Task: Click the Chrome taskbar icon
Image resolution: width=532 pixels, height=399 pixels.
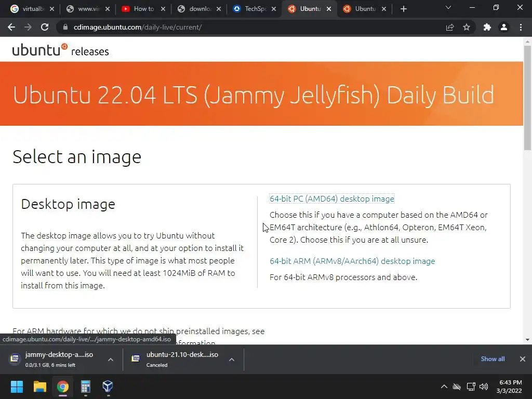Action: (63, 387)
